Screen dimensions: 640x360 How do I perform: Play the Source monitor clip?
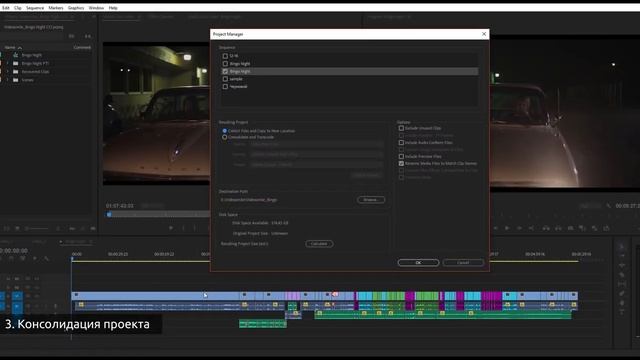tap(171, 228)
